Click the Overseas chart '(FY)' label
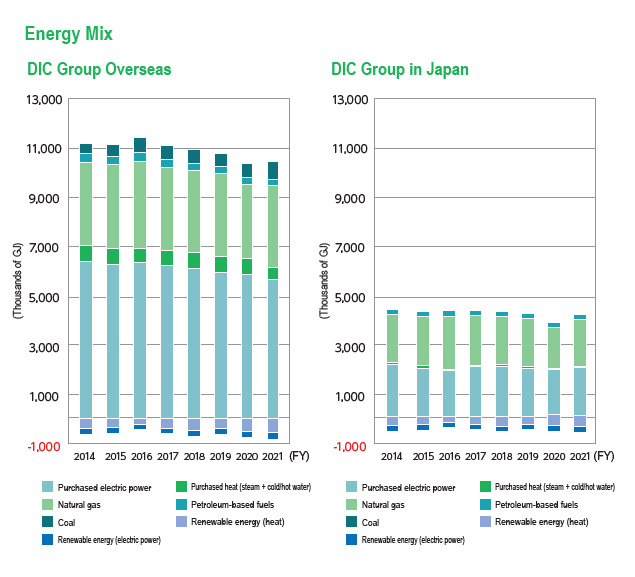This screenshot has height=577, width=635. (299, 456)
